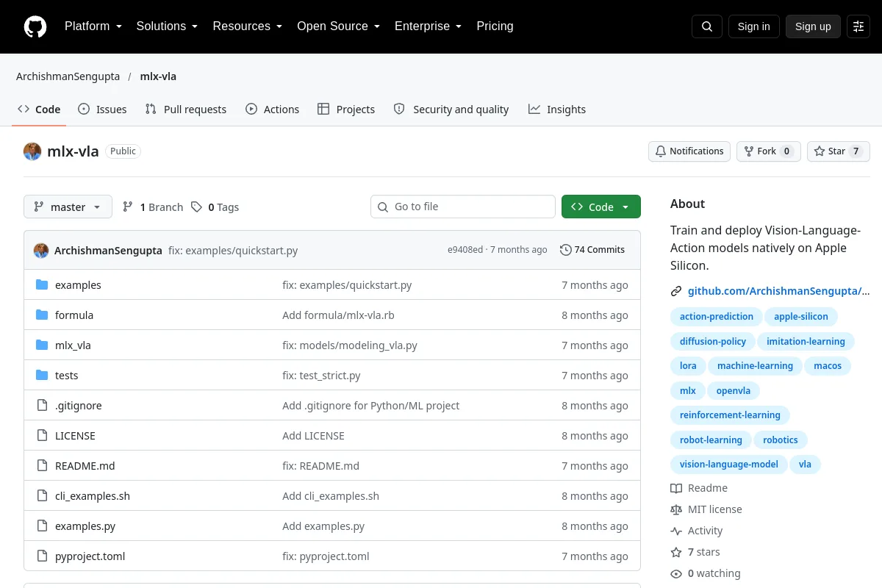Click the commit history clock icon
The width and height of the screenshot is (882, 588).
[x=565, y=250]
